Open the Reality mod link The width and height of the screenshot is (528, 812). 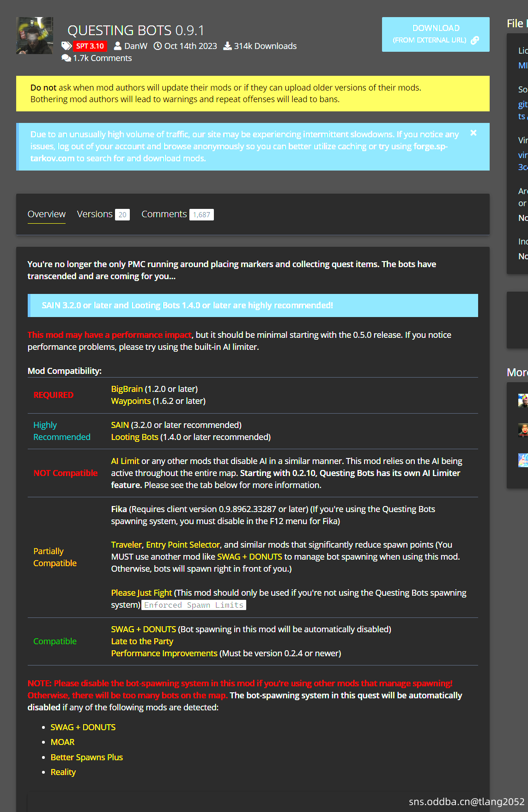[63, 772]
